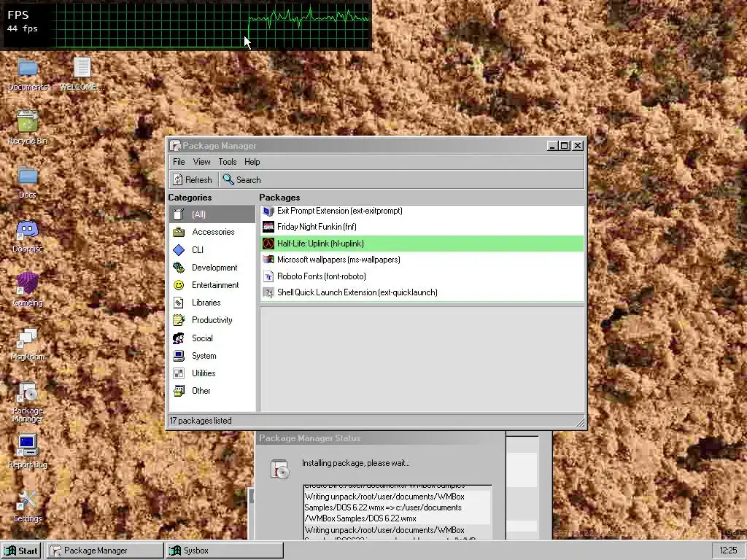Click the Roboto Fonts package icon
The width and height of the screenshot is (747, 560).
click(x=268, y=276)
